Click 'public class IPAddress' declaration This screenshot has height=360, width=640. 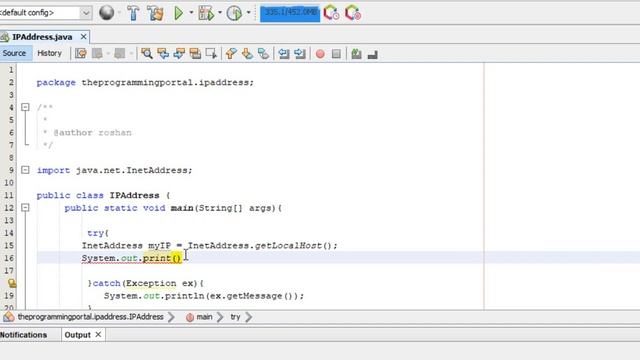tap(98, 196)
